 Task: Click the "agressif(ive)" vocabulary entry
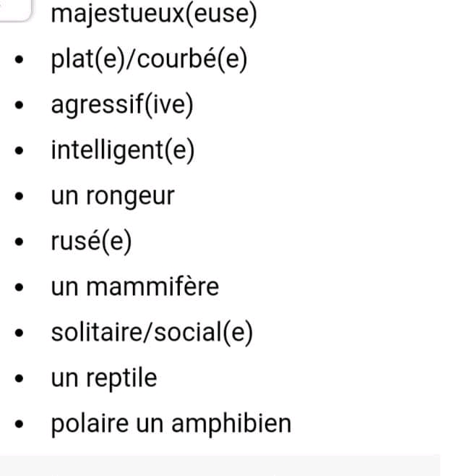pos(122,106)
